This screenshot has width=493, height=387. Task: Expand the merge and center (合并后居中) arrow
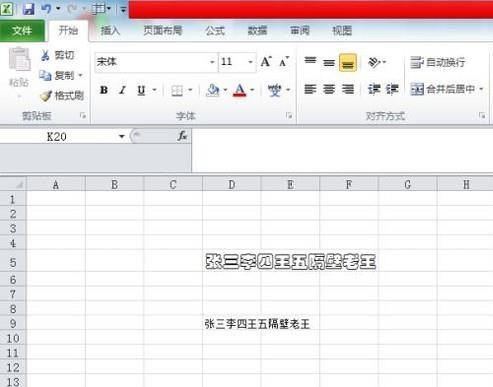tap(481, 89)
